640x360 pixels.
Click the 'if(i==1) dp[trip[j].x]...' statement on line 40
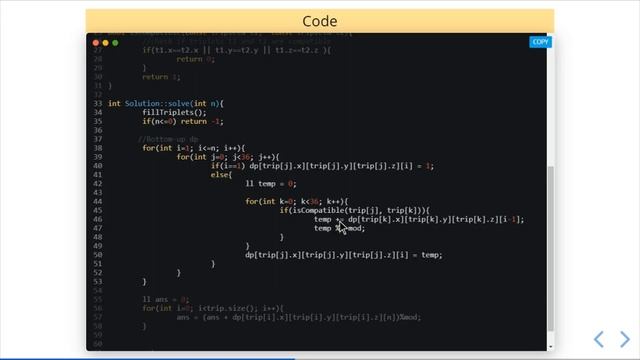coord(322,166)
